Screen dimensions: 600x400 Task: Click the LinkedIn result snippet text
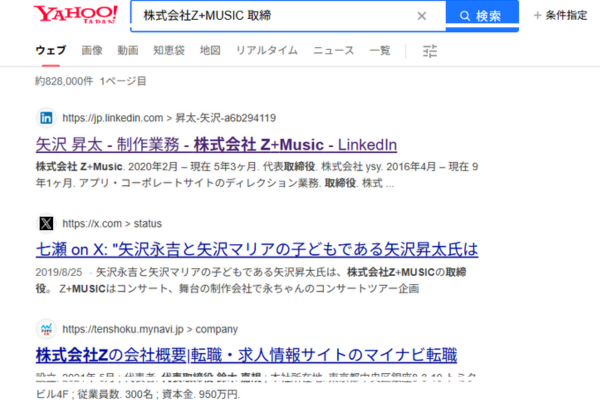[257, 175]
